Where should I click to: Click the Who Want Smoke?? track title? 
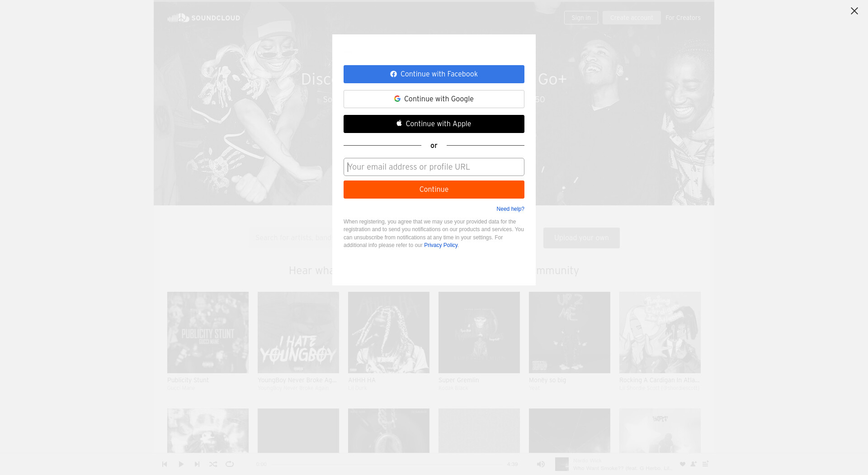(x=623, y=468)
